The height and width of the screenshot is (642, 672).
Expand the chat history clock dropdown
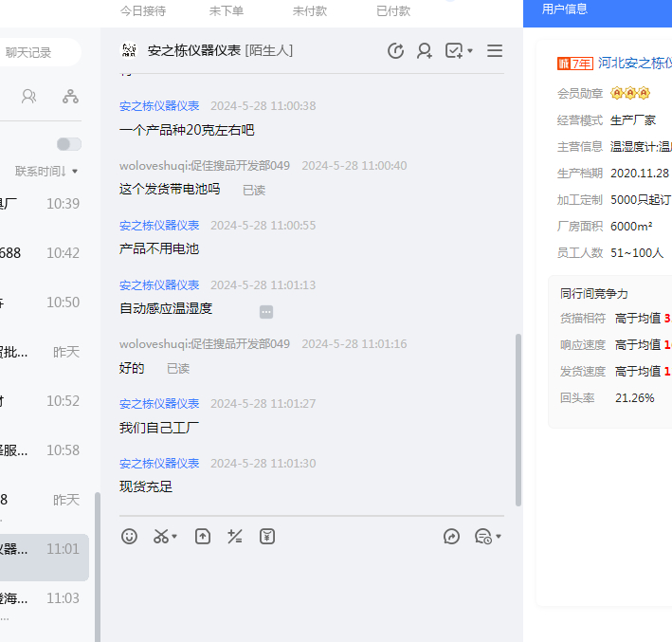pyautogui.click(x=488, y=537)
